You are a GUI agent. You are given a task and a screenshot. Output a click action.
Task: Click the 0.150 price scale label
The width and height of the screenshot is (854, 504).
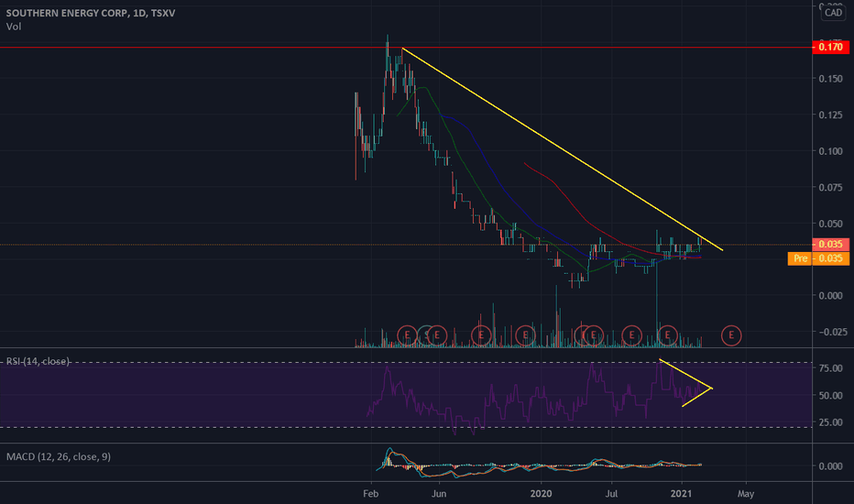click(x=830, y=79)
